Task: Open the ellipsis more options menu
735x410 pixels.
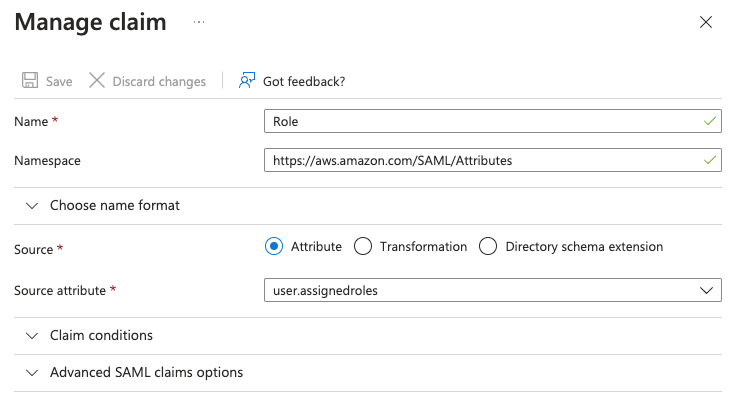Action: pyautogui.click(x=199, y=21)
